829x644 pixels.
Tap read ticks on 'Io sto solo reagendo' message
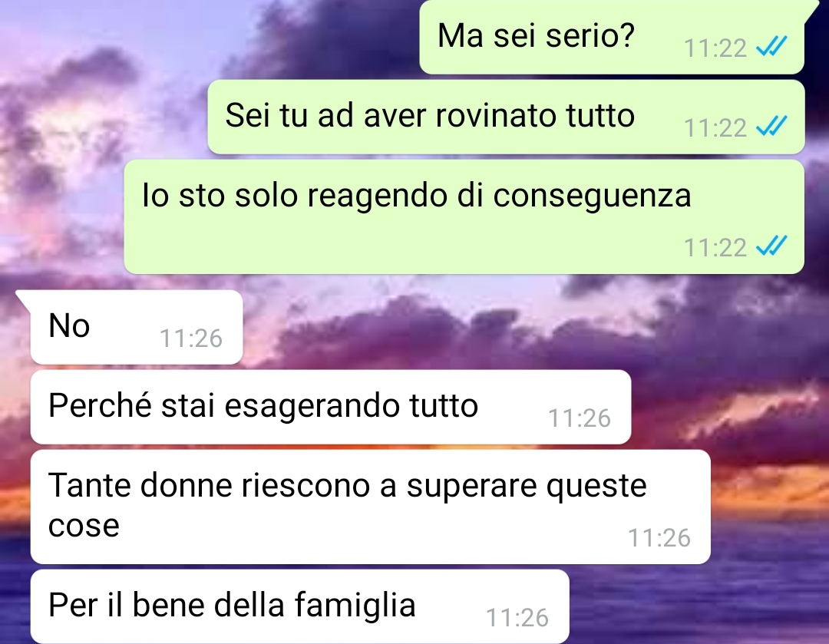[771, 246]
